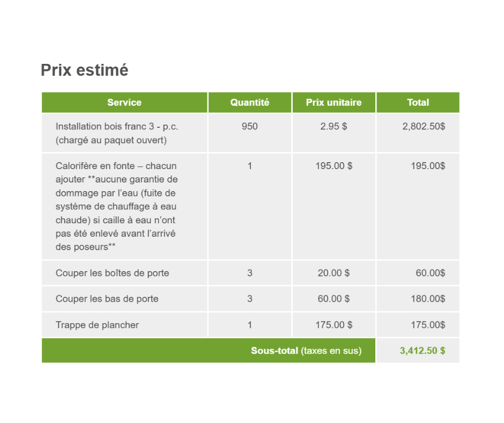
Task: Click the 195.00 $ unit price cell
Action: pos(333,166)
